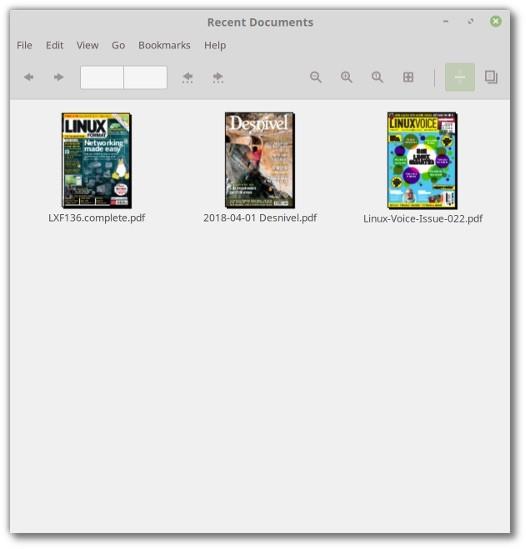
Task: Expand the View menu
Action: tap(88, 45)
